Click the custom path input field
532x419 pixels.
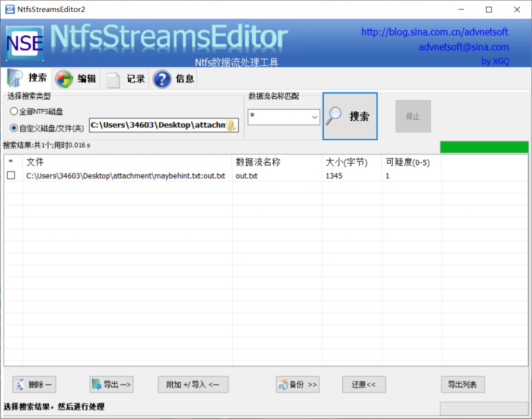164,125
